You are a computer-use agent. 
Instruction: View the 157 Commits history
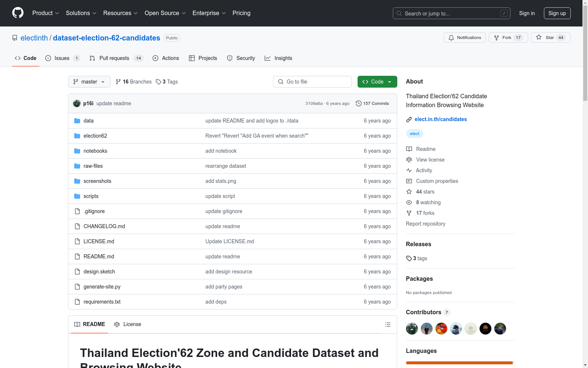point(372,103)
